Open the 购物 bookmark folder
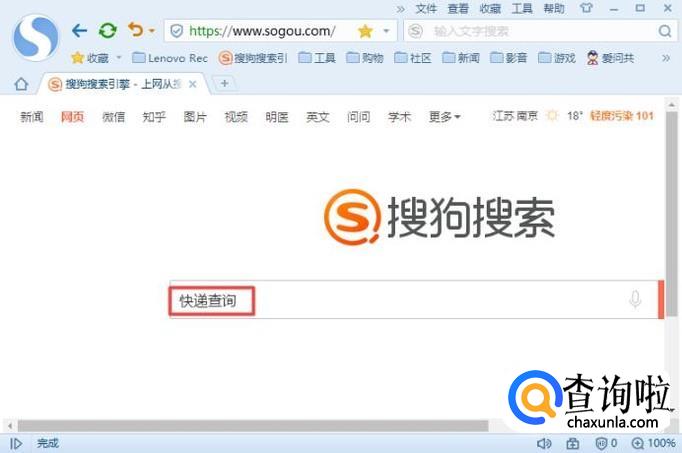The image size is (682, 453). click(x=365, y=58)
